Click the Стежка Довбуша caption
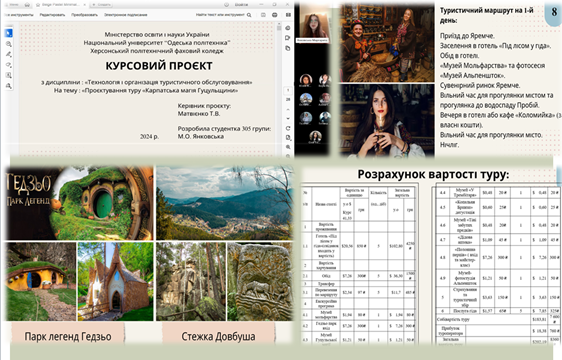The image size is (562, 360). tap(218, 337)
